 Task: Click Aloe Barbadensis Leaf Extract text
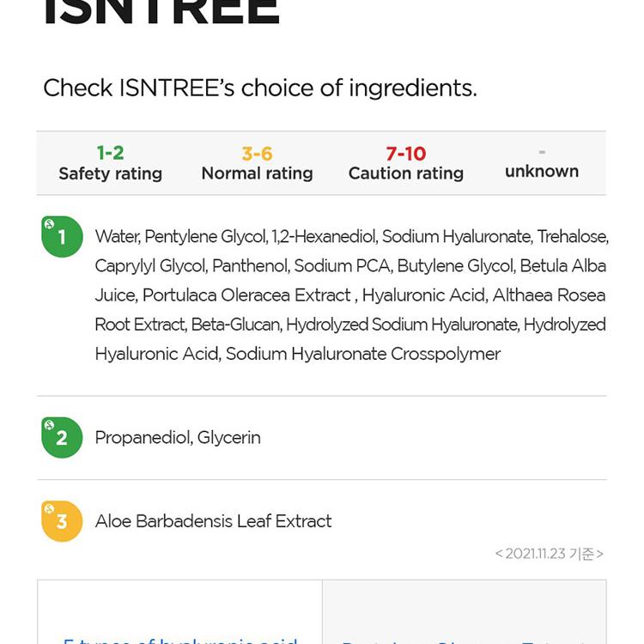click(x=213, y=521)
